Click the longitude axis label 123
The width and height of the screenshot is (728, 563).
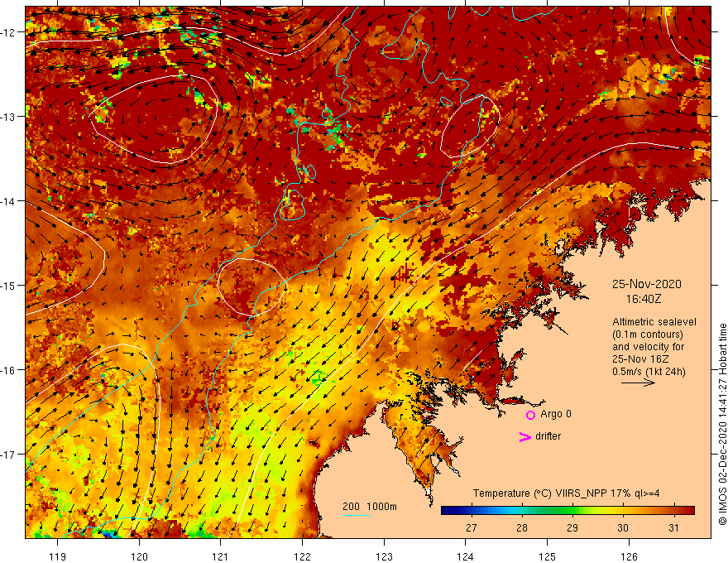pos(384,556)
